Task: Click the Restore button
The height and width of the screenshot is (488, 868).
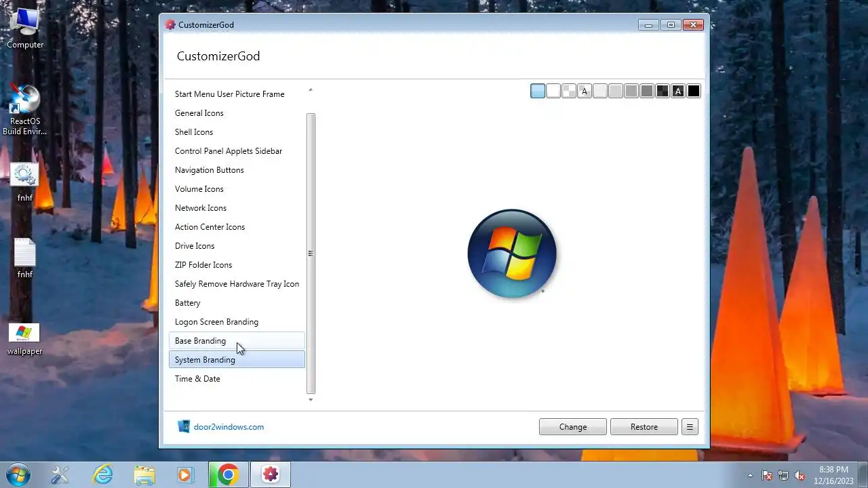Action: coord(644,427)
